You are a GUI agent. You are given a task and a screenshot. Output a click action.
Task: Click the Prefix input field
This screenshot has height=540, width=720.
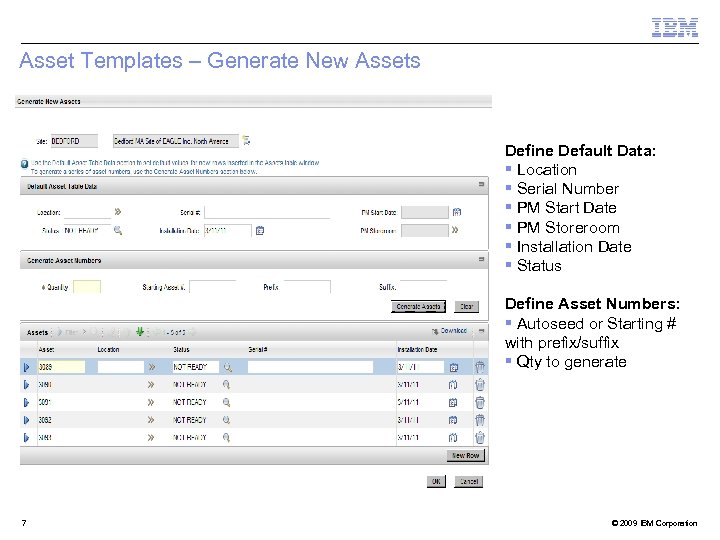tap(307, 287)
